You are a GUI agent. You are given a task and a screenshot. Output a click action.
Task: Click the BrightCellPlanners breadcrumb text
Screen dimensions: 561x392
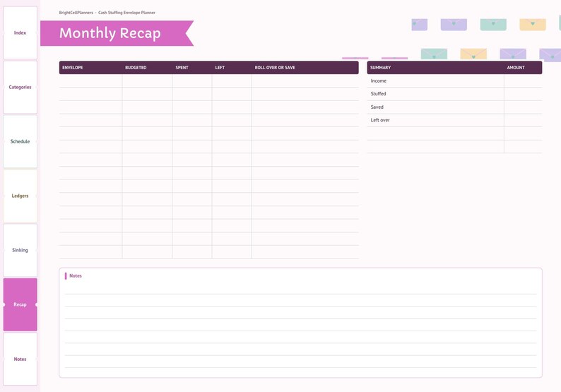coord(76,13)
